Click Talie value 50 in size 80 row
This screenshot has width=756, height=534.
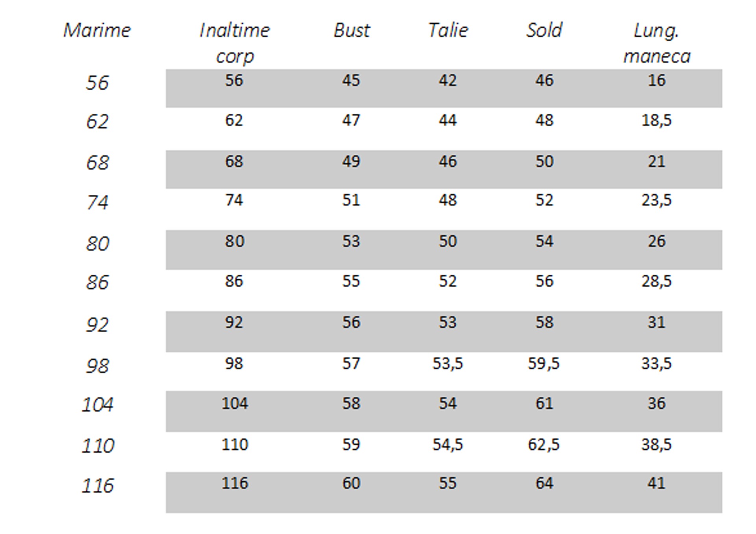[448, 241]
